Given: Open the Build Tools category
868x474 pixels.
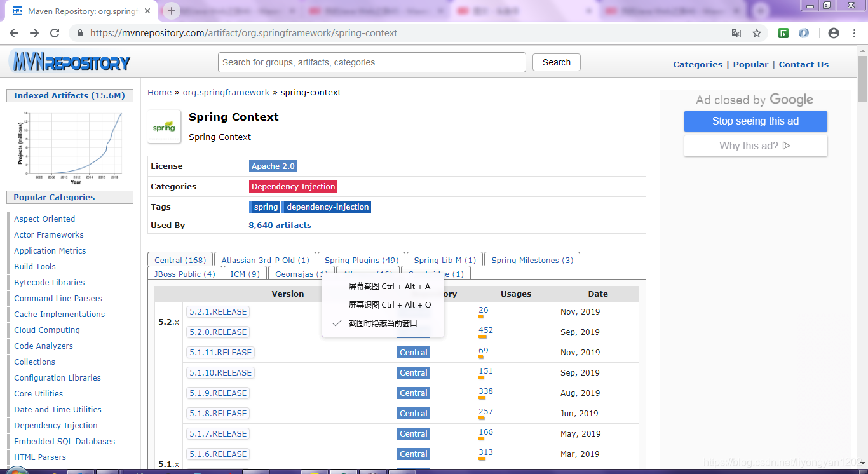Looking at the screenshot, I should (x=35, y=266).
